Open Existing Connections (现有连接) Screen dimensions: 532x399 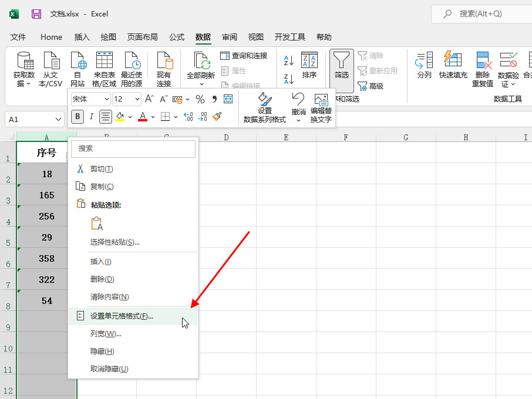point(164,69)
